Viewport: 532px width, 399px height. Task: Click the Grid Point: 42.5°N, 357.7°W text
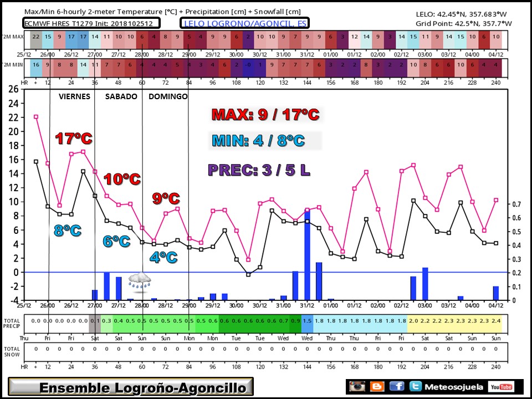tap(464, 23)
